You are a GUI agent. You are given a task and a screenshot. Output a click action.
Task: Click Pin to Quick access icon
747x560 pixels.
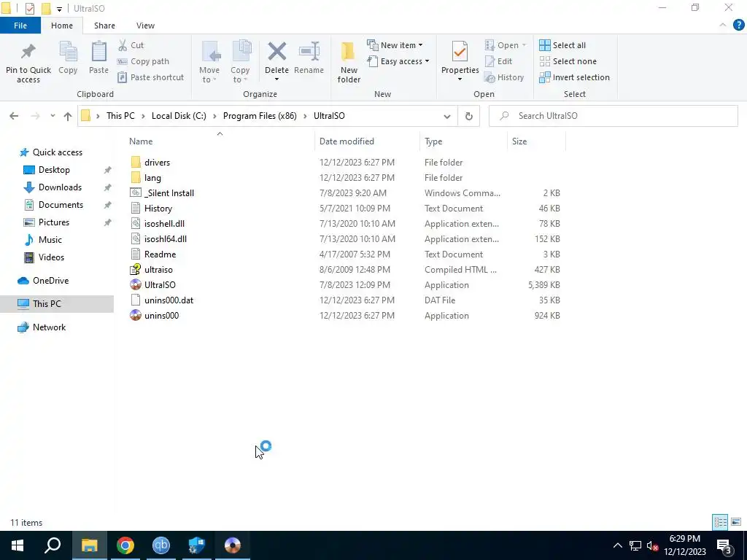(x=28, y=52)
